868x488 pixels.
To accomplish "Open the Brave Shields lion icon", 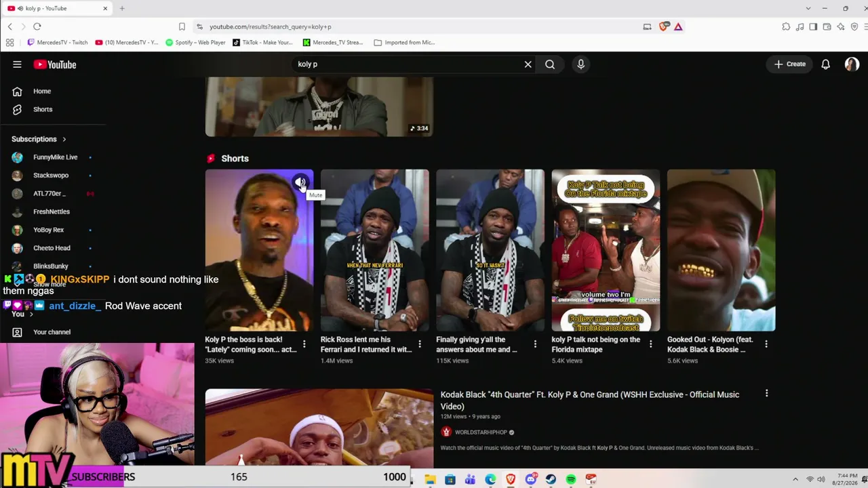I will (x=663, y=26).
